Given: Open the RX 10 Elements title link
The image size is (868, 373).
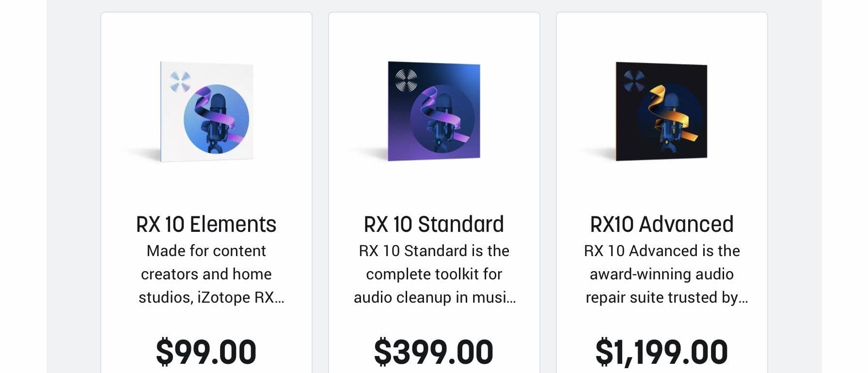Looking at the screenshot, I should click(x=206, y=224).
